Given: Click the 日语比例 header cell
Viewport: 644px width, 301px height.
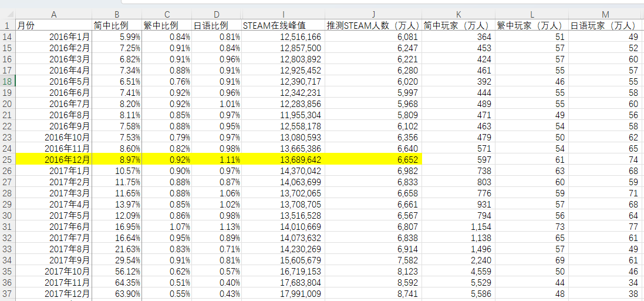Looking at the screenshot, I should click(217, 25).
